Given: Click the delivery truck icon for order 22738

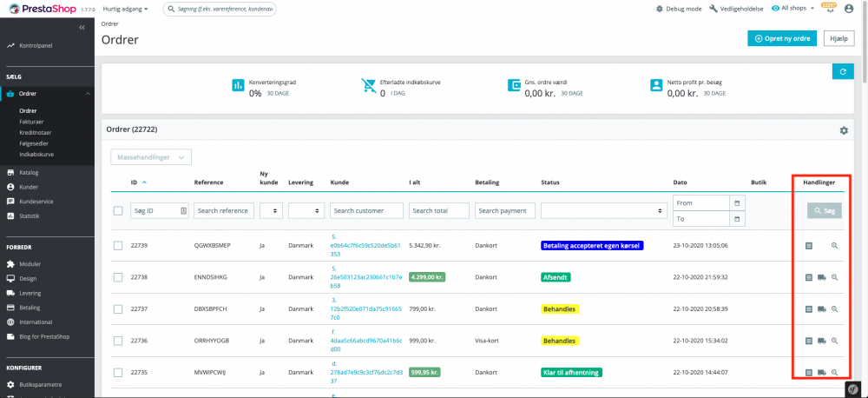Looking at the screenshot, I should (x=821, y=277).
